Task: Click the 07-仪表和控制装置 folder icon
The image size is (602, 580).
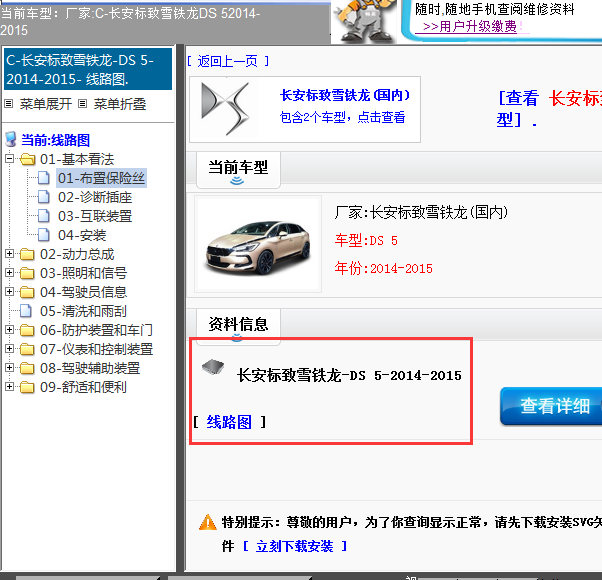Action: pyautogui.click(x=27, y=349)
